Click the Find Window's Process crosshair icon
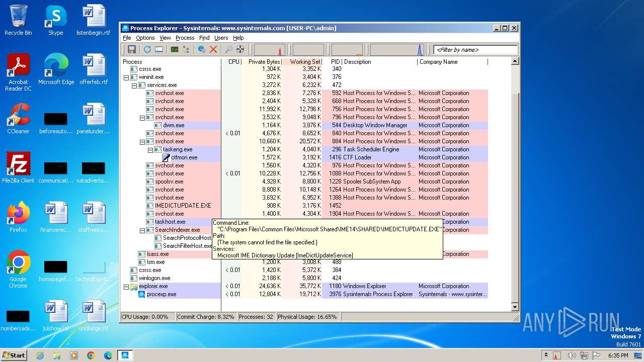This screenshot has height=362, width=644. (240, 49)
